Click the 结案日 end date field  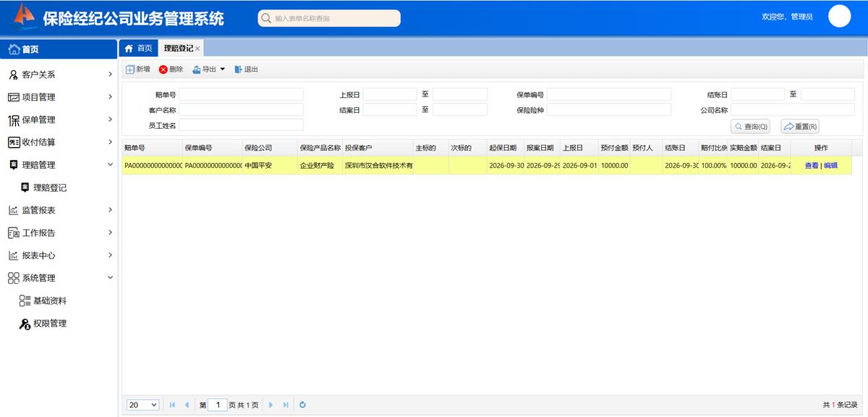(x=460, y=110)
